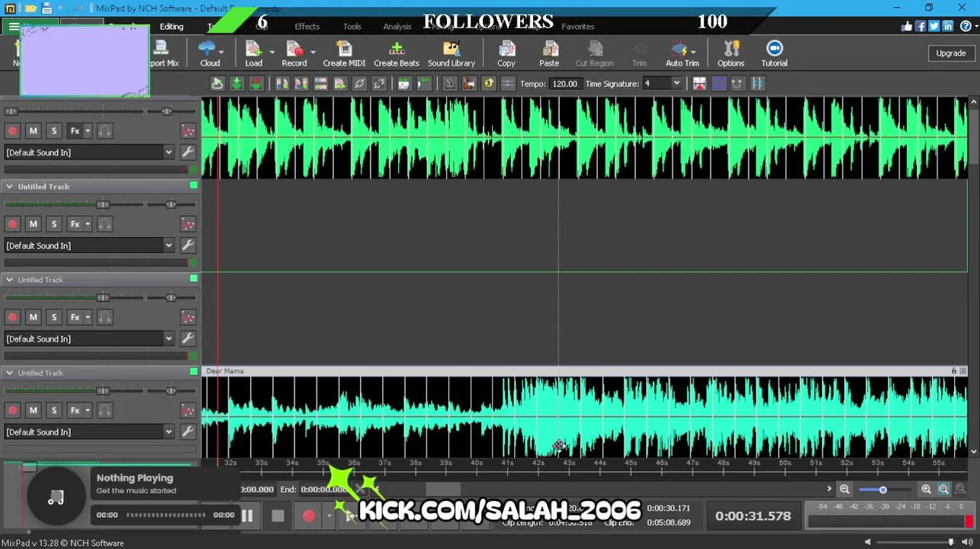Click the Upgrade button
The width and height of the screenshot is (980, 549).
[x=950, y=53]
